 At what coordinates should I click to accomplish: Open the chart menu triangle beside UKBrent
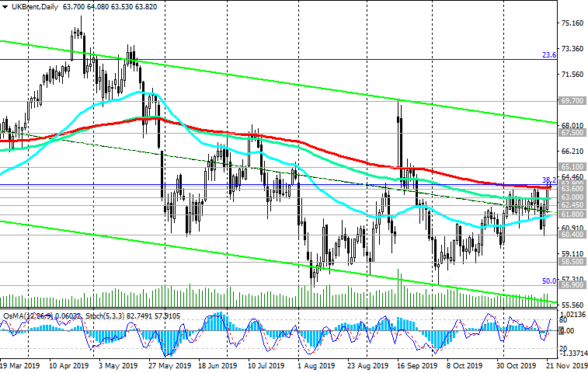pos(5,7)
